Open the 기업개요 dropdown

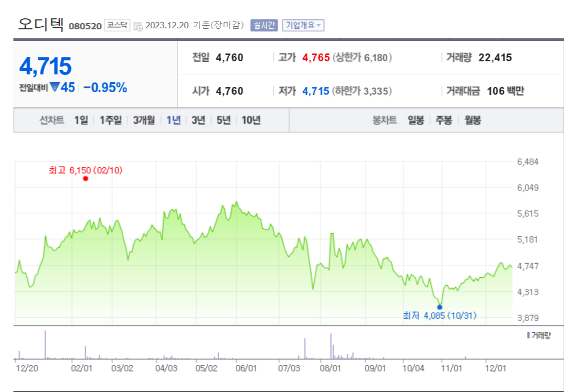303,25
